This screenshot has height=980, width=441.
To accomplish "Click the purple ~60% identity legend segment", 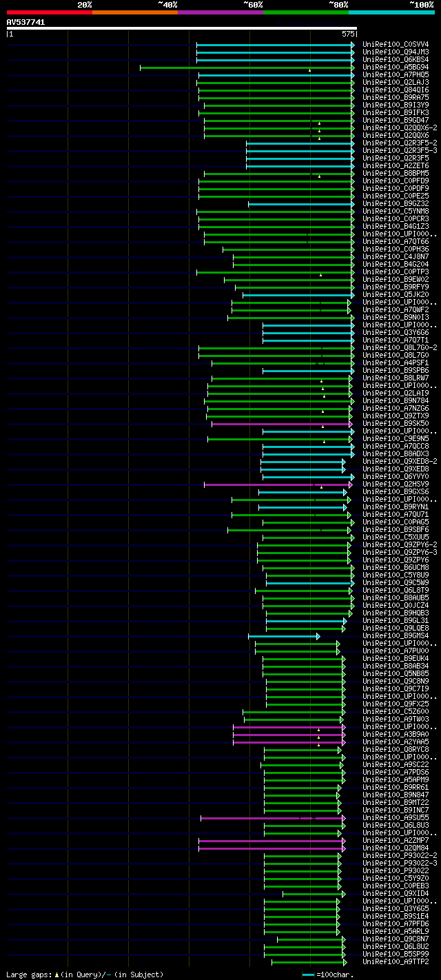I will tap(220, 12).
